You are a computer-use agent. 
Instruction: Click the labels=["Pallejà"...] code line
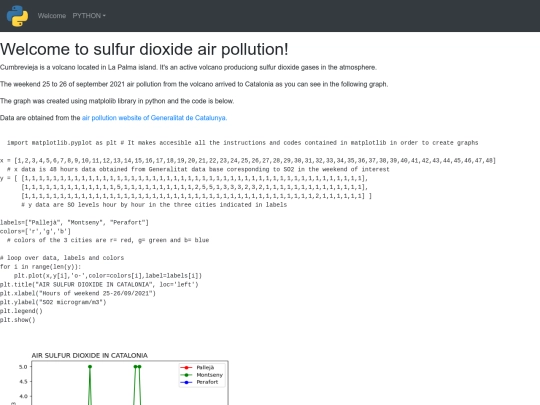click(74, 222)
